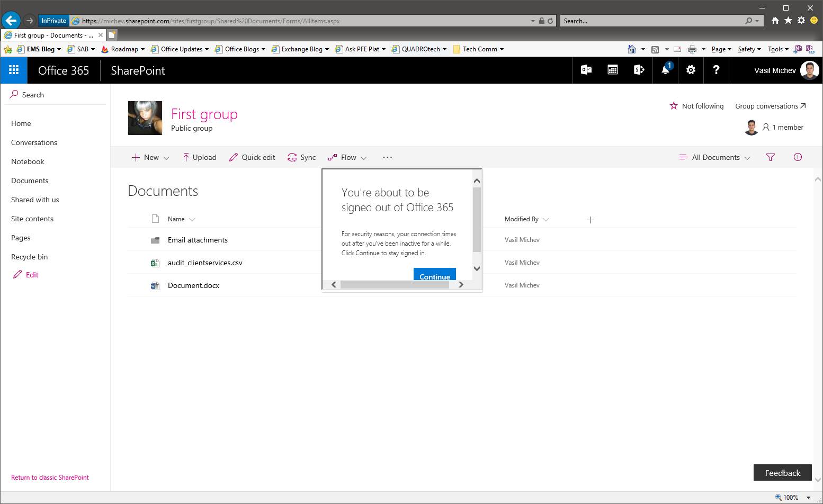Click the dialog vertical scrollbar down arrow
This screenshot has width=823, height=504.
477,268
